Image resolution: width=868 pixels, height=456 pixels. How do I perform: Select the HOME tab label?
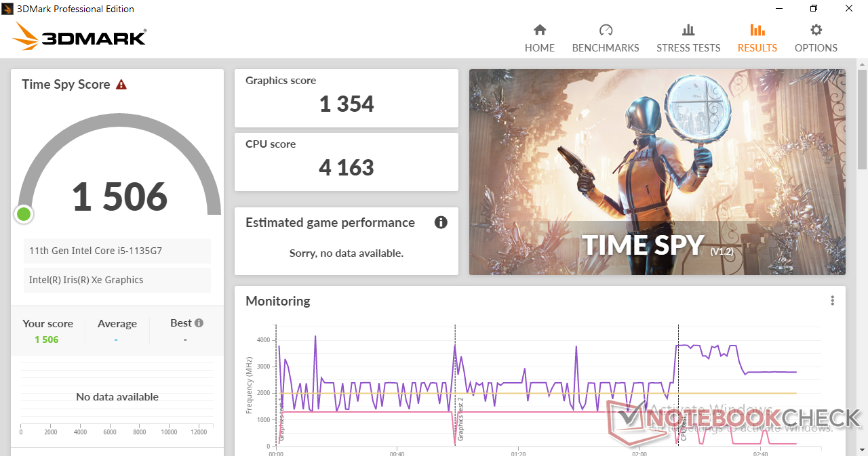coord(540,48)
